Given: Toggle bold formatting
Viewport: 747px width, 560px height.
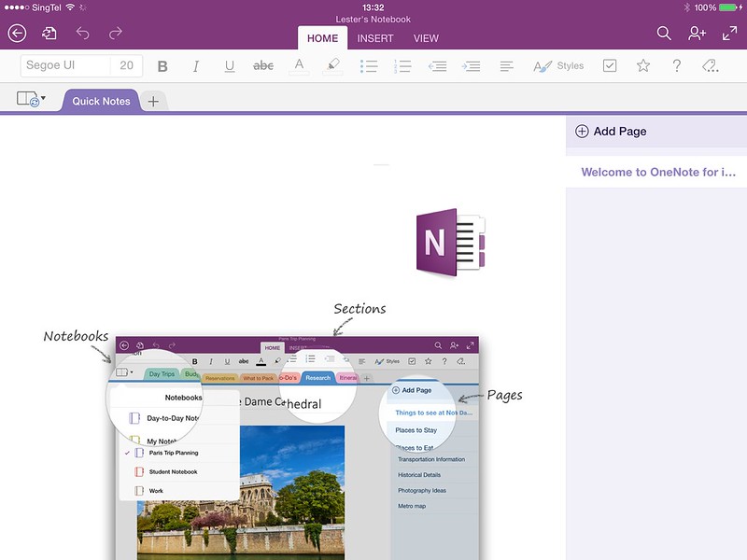Looking at the screenshot, I should [162, 66].
